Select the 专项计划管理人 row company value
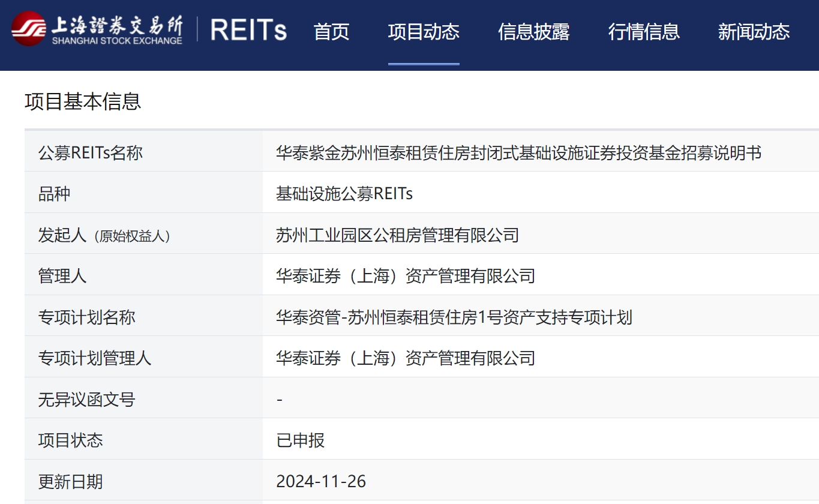 (406, 358)
